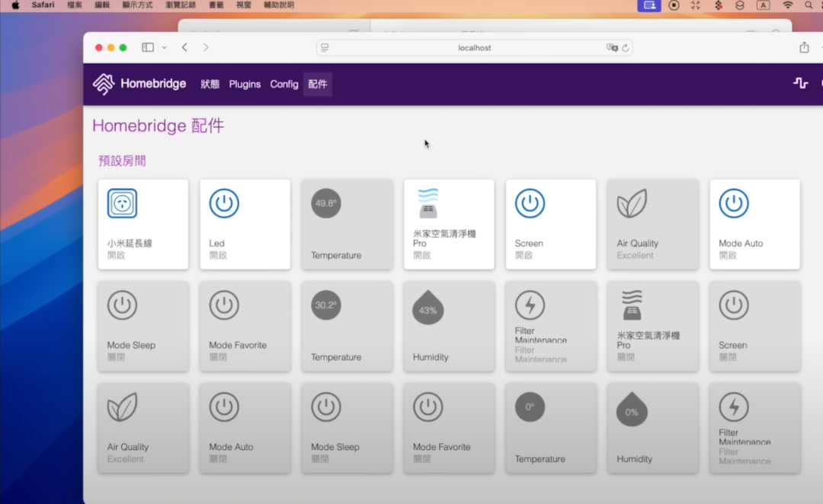Open Air Quality card beside enabled Mode Auto
The height and width of the screenshot is (504, 823).
pyautogui.click(x=652, y=225)
